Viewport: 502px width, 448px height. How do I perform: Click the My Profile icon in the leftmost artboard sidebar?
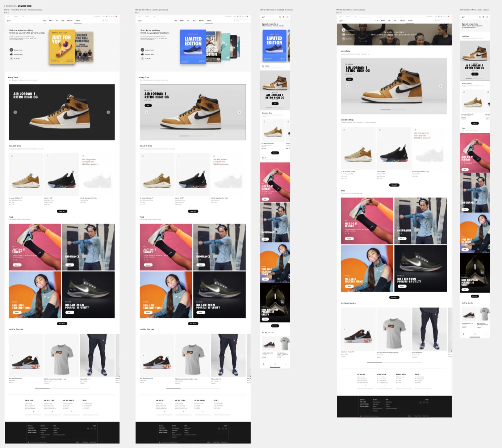[x=11, y=59]
